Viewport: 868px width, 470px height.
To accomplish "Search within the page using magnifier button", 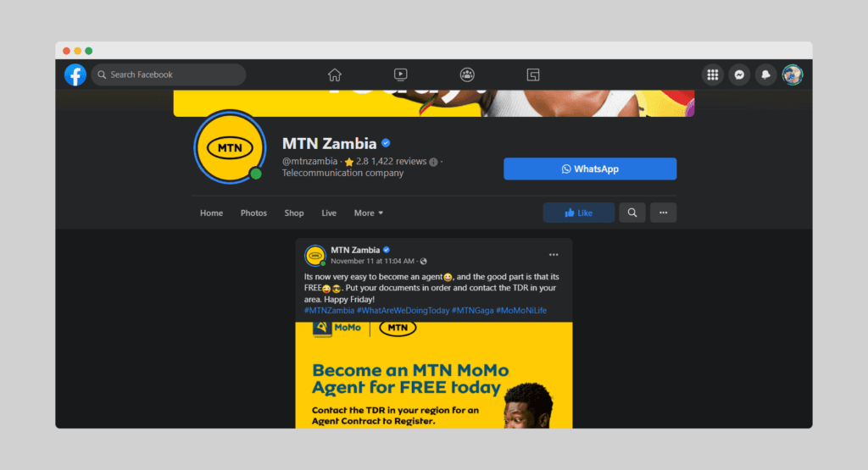I will (632, 213).
